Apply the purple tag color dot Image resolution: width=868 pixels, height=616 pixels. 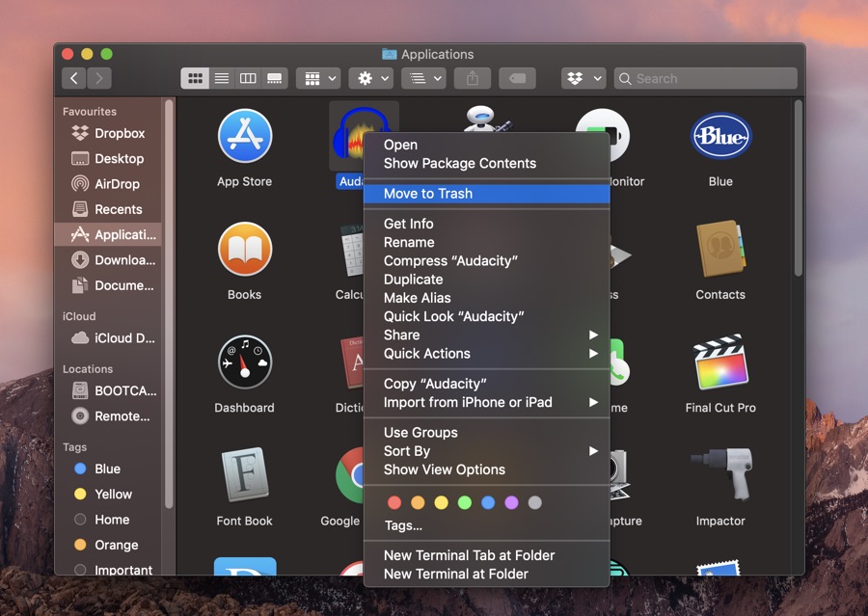click(x=511, y=502)
